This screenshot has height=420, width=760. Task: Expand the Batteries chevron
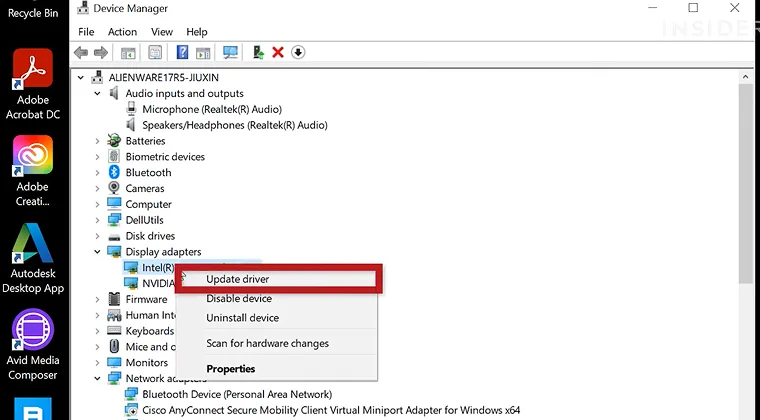pyautogui.click(x=97, y=141)
